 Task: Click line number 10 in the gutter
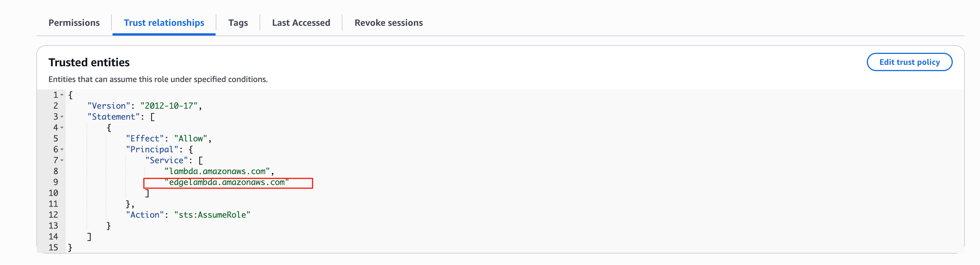click(x=53, y=193)
